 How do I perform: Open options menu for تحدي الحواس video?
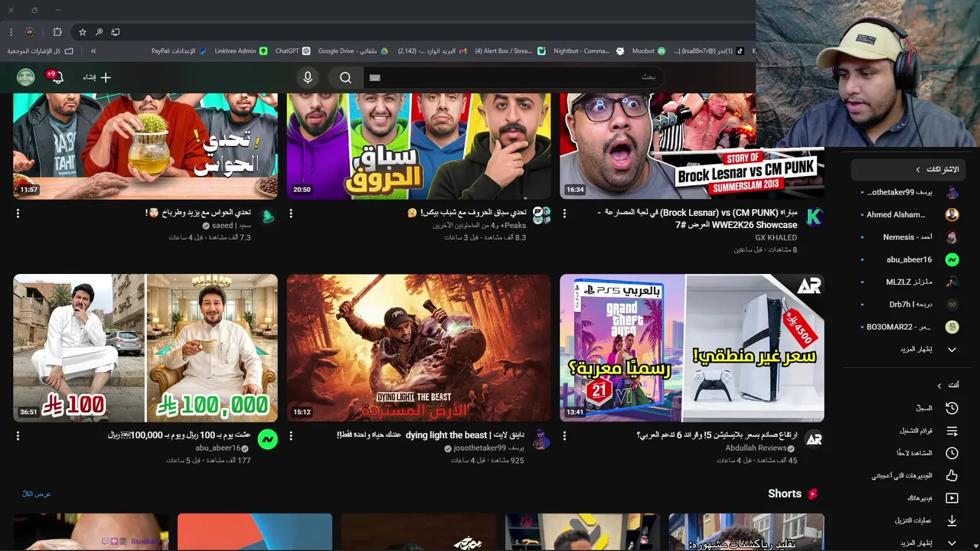click(18, 213)
